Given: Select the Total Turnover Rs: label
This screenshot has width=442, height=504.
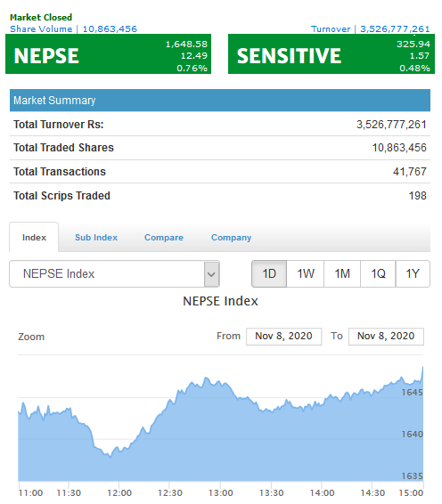Looking at the screenshot, I should pos(59,125).
